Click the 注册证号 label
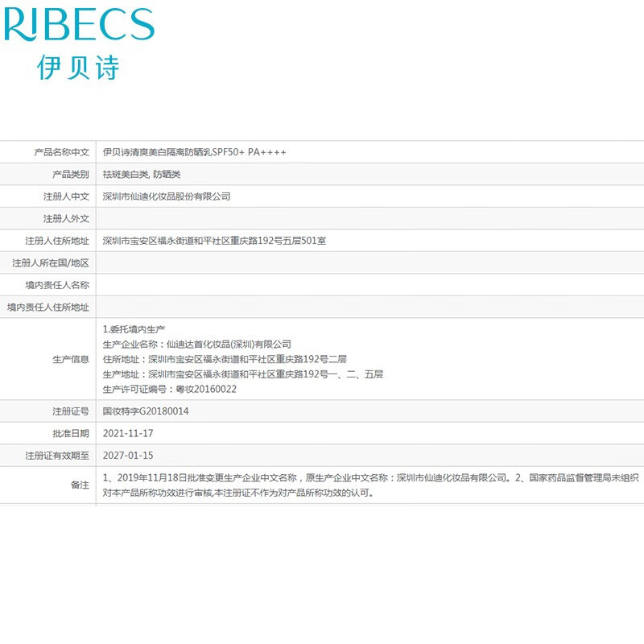Image resolution: width=644 pixels, height=644 pixels. pyautogui.click(x=71, y=411)
